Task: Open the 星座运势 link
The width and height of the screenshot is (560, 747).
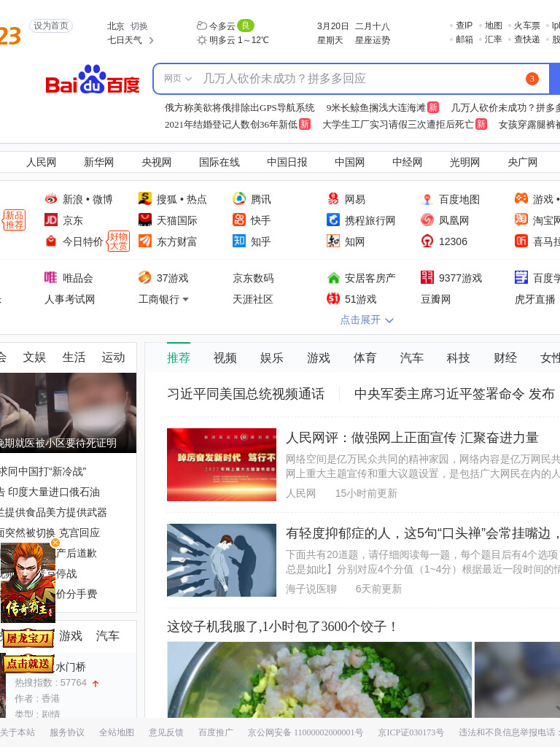Action: 373,41
